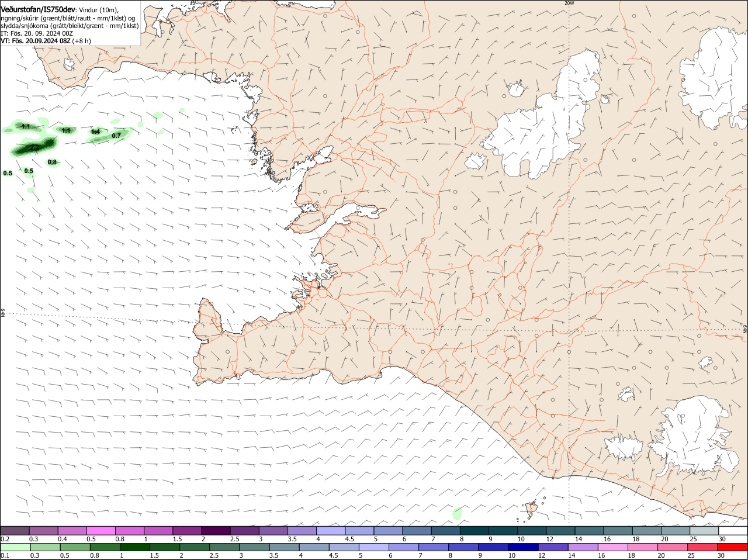Viewport: 748px width, 560px height.
Task: Click the 2.2 precipitation value
Action: 34,148
